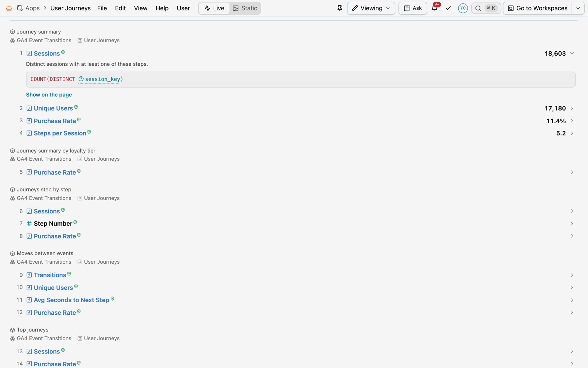Click the User Journeys breadcrumb title
The width and height of the screenshot is (588, 368).
click(x=71, y=8)
